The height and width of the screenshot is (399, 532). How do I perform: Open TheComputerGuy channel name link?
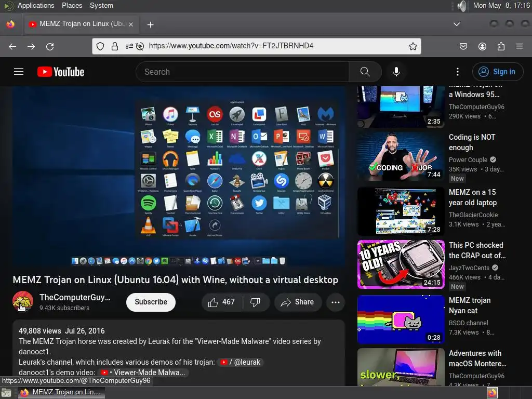(x=75, y=297)
